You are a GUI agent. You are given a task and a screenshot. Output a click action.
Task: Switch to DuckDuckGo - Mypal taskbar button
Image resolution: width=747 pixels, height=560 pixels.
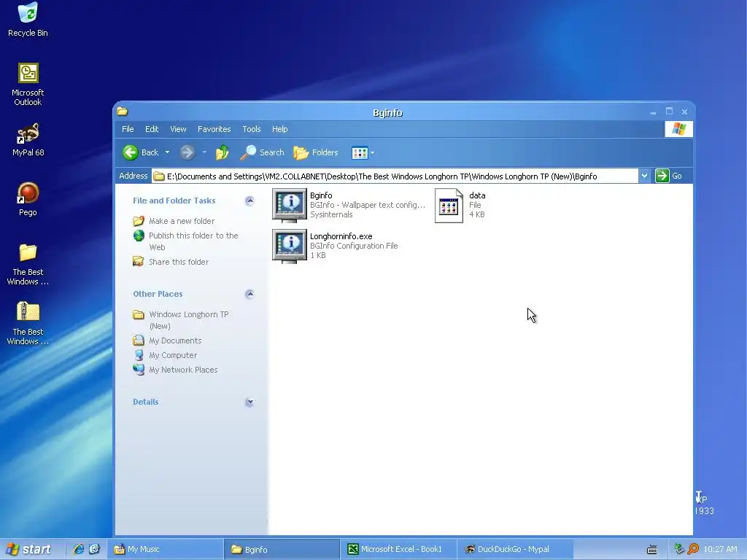pyautogui.click(x=516, y=549)
